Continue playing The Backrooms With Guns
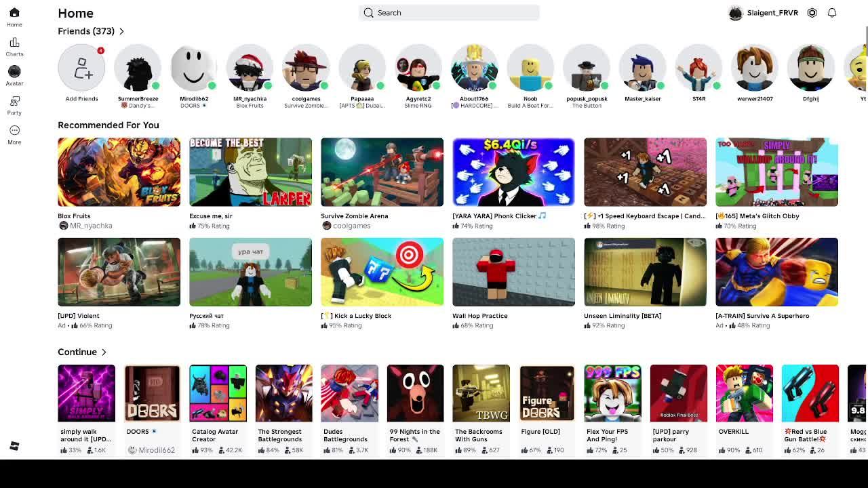Screen dimensions: 868x488 (x=481, y=393)
